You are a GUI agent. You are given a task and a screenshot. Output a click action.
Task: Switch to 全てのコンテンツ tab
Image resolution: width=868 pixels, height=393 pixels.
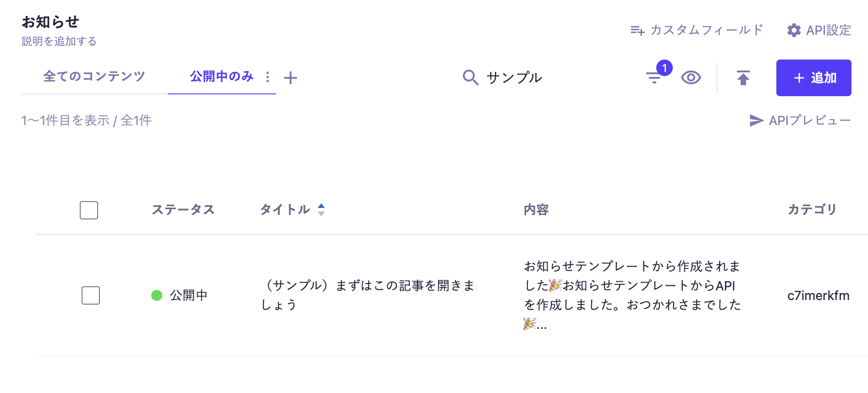[x=94, y=76]
